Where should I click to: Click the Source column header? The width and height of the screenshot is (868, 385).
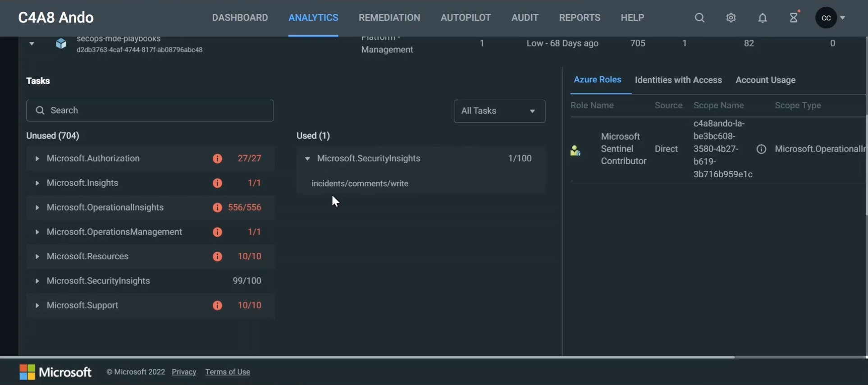[x=669, y=105]
